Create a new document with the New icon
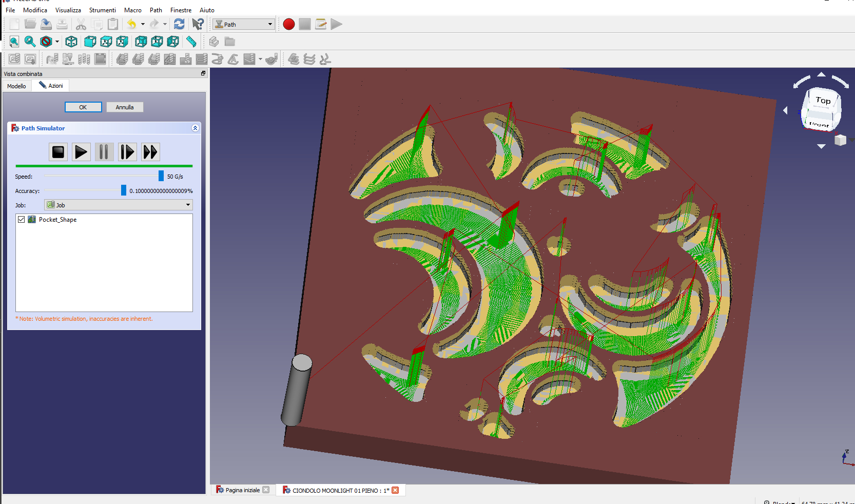The image size is (855, 504). click(14, 24)
